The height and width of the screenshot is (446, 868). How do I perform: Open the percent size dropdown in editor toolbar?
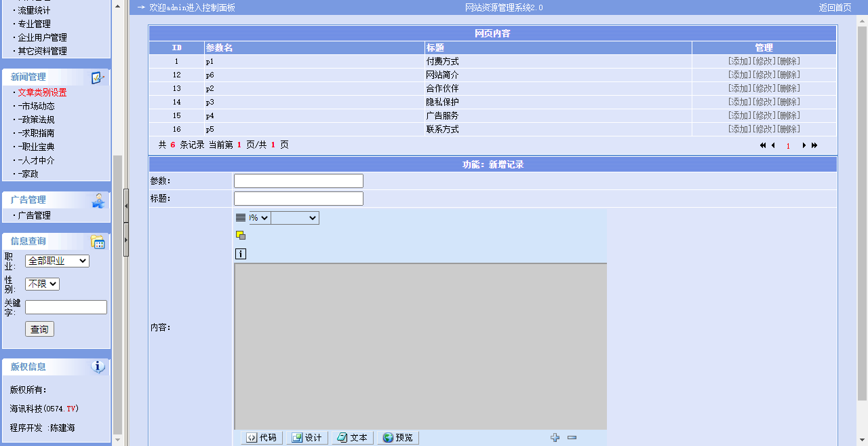click(259, 217)
